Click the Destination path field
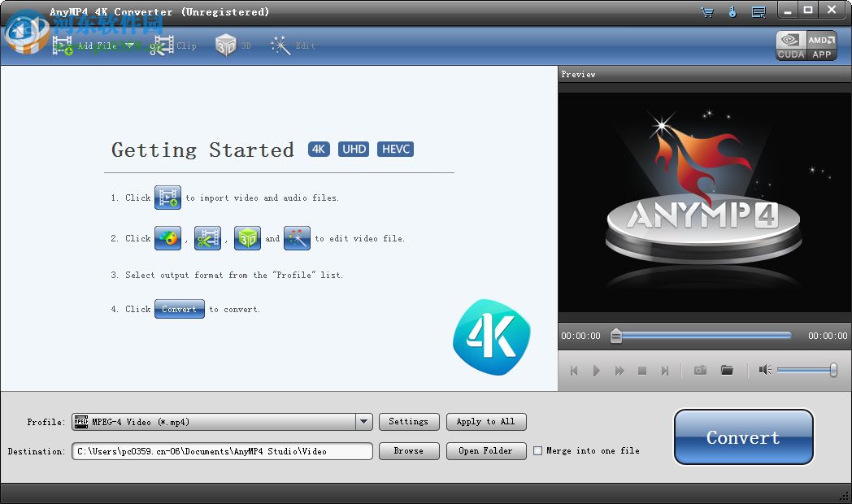 [x=222, y=450]
